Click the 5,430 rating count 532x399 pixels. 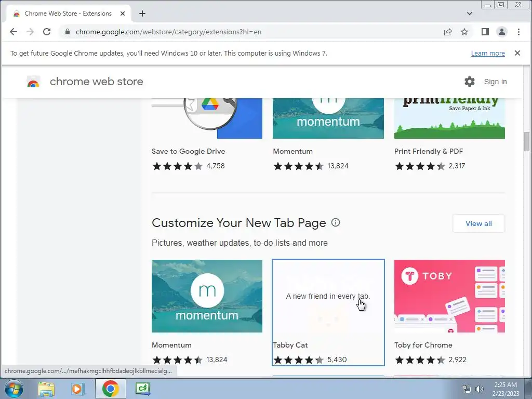(337, 360)
